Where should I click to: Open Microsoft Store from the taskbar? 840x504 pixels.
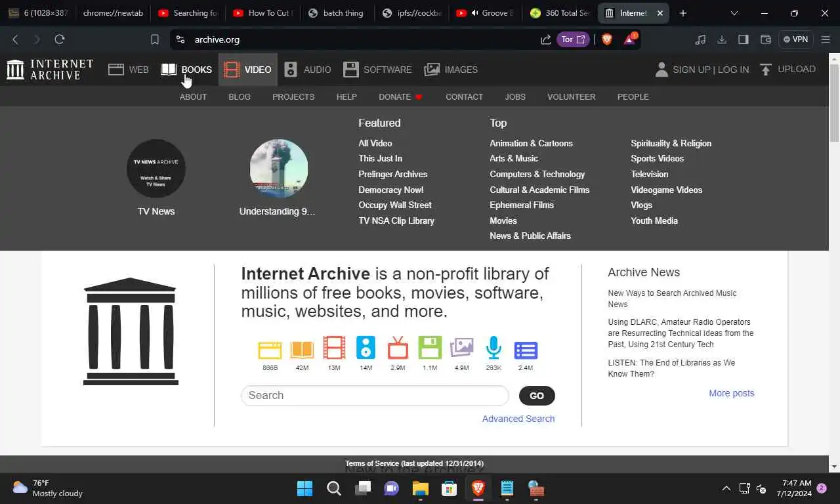pyautogui.click(x=449, y=488)
